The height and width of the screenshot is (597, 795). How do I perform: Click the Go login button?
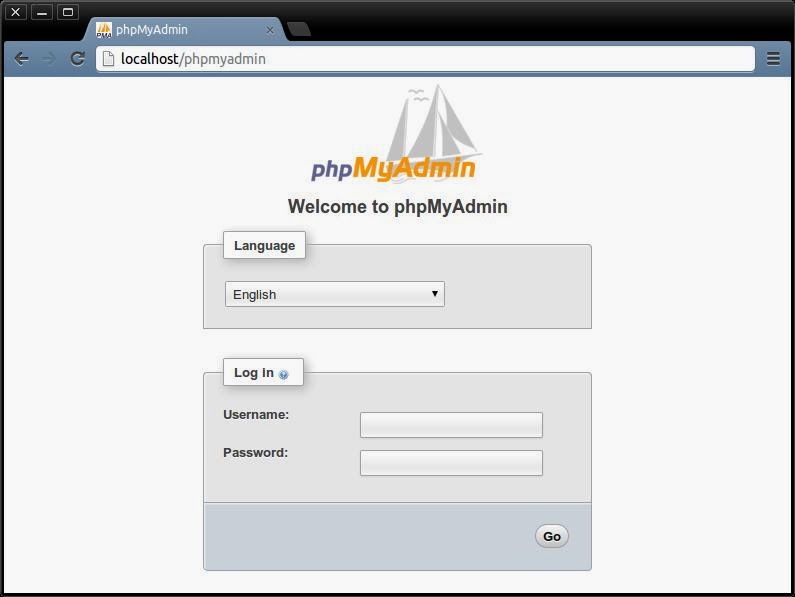point(552,536)
